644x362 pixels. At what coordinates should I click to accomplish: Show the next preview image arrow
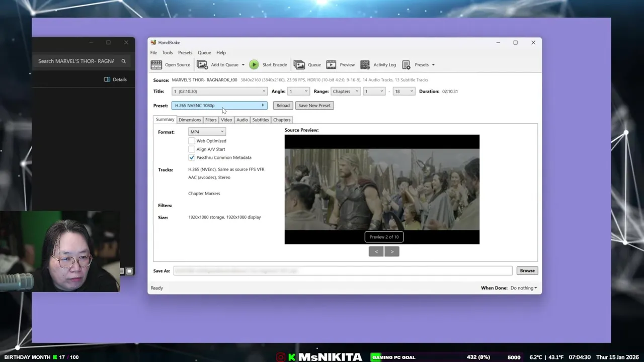click(x=392, y=251)
